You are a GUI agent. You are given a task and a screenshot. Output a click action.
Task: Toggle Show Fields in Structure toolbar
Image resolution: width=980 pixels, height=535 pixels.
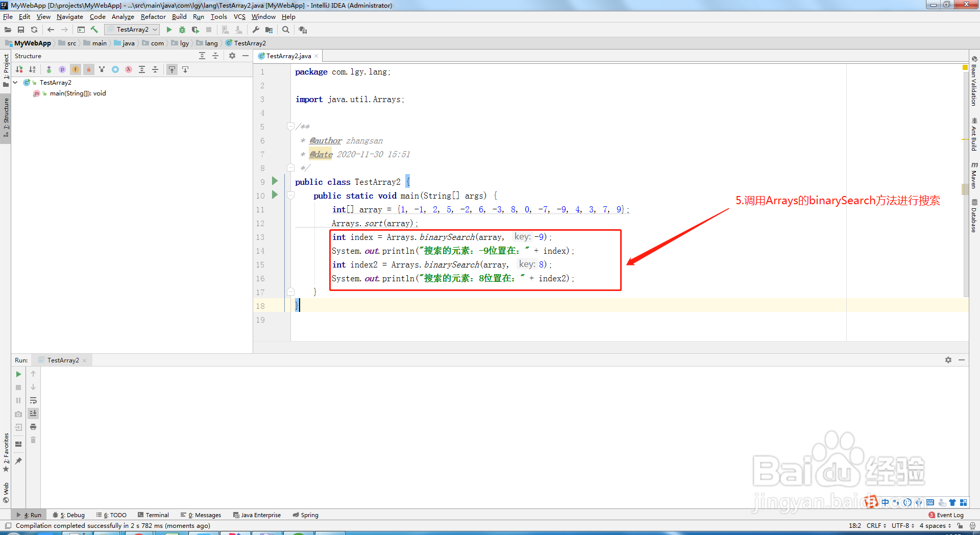(x=76, y=69)
